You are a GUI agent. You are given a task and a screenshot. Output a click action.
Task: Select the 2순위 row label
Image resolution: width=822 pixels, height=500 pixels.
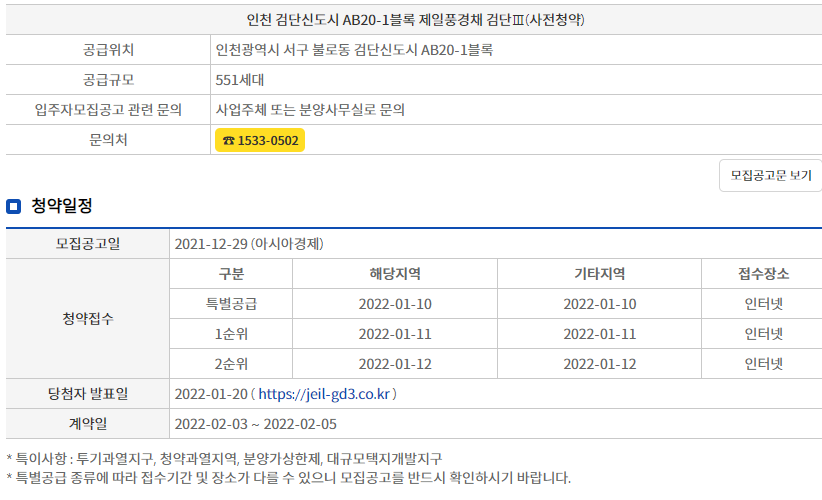[231, 364]
